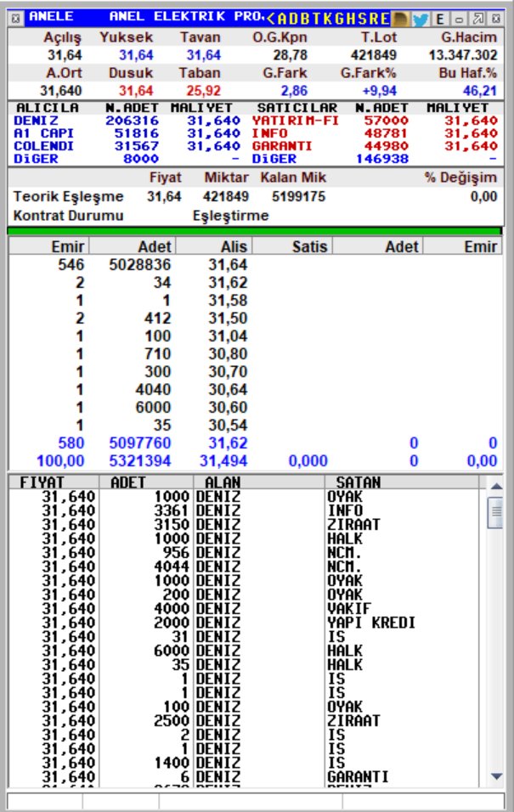The width and height of the screenshot is (514, 812).
Task: Click the brown icon left of Twitter bird
Action: click(x=400, y=20)
